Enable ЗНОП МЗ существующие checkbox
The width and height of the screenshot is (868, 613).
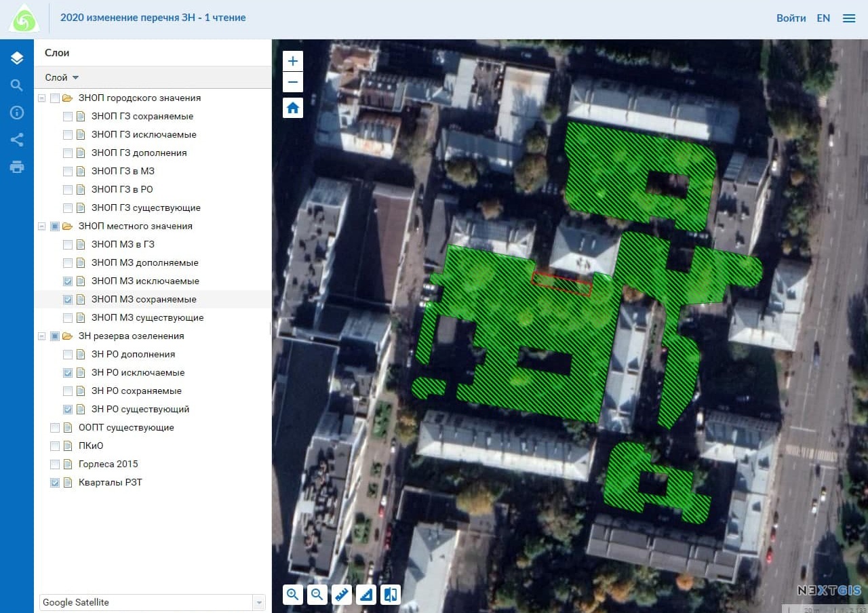point(68,318)
